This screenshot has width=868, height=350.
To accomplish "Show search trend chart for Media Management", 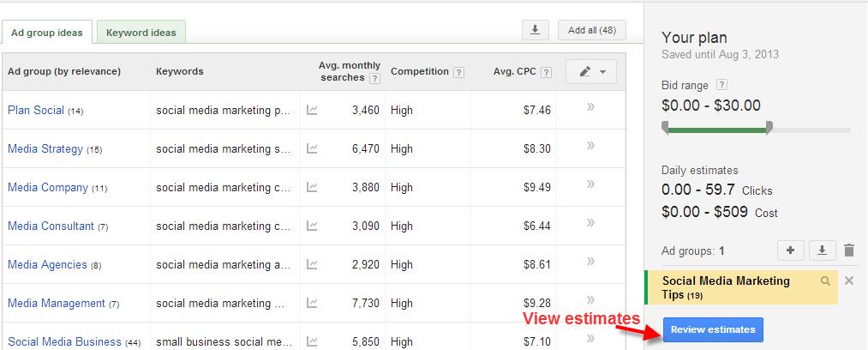I will click(312, 304).
